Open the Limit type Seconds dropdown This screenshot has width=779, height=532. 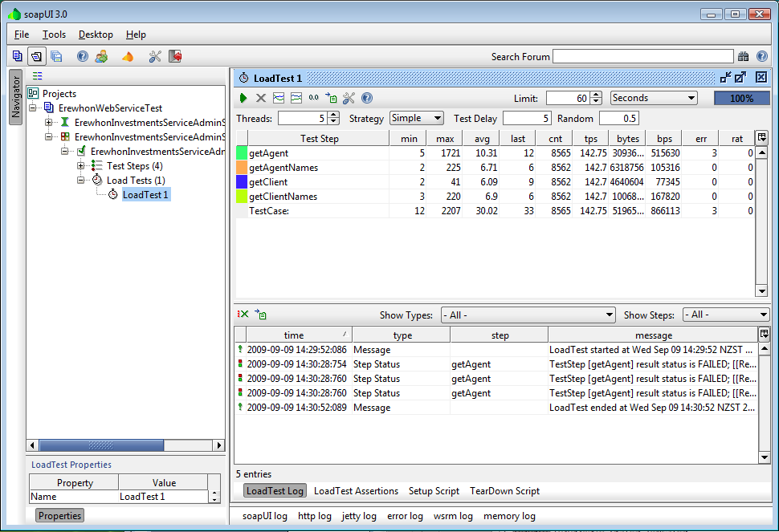[654, 98]
